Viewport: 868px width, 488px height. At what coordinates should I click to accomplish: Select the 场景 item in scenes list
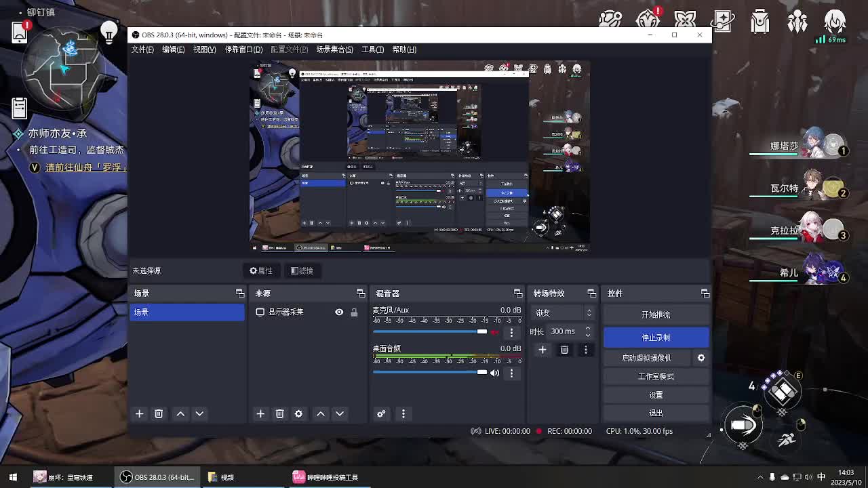tap(186, 312)
